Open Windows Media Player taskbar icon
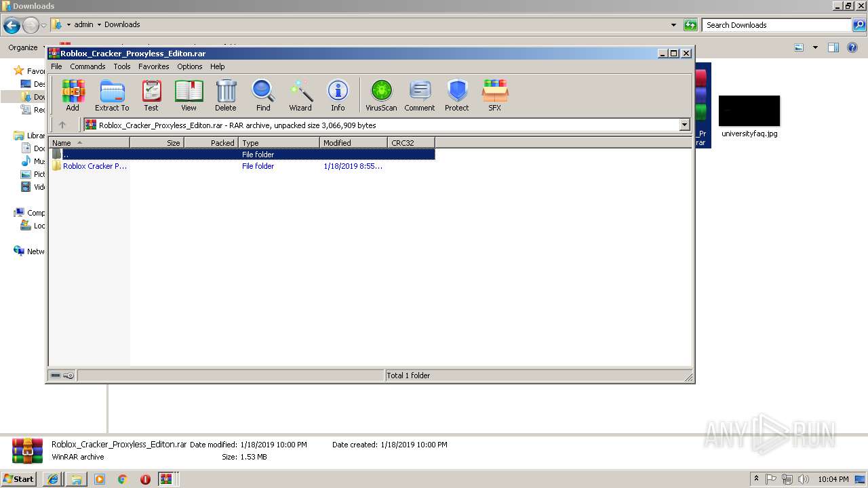 tap(100, 479)
